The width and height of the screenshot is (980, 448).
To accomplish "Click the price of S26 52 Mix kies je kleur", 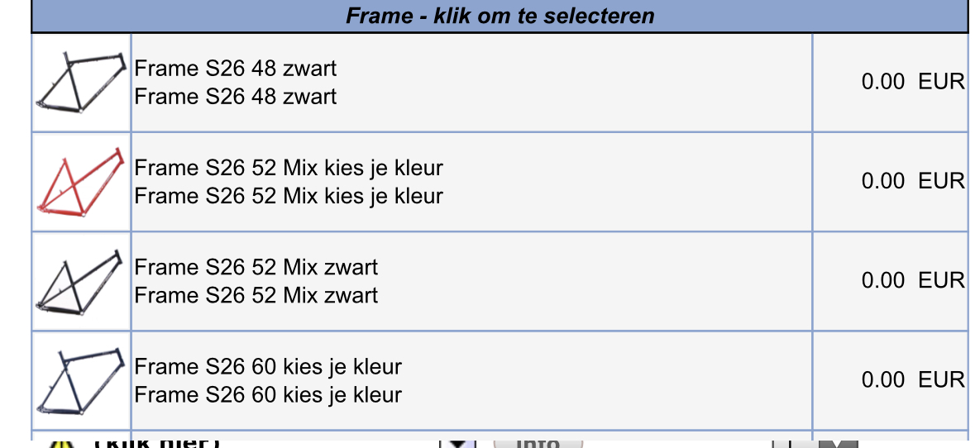I will (912, 181).
